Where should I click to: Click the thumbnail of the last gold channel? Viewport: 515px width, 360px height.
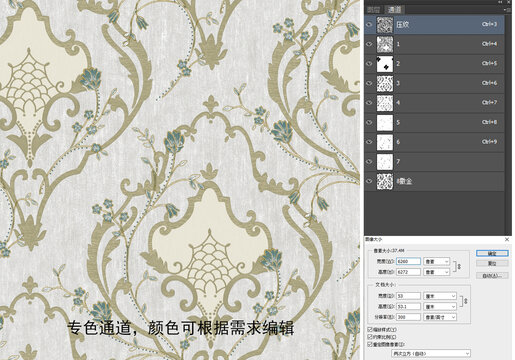tap(385, 182)
